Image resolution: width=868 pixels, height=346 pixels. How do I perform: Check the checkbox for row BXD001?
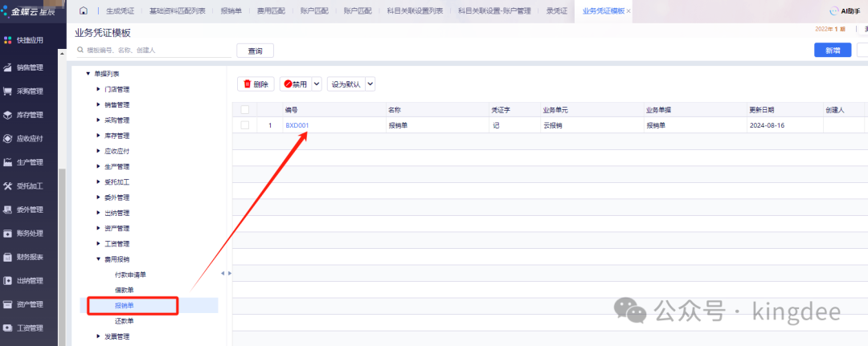[244, 125]
